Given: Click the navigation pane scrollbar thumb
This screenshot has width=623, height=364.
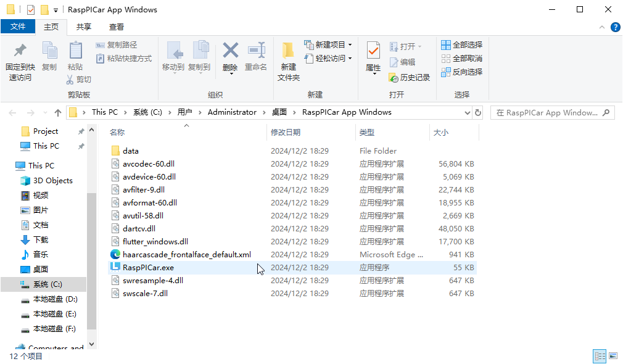Looking at the screenshot, I should [x=91, y=261].
